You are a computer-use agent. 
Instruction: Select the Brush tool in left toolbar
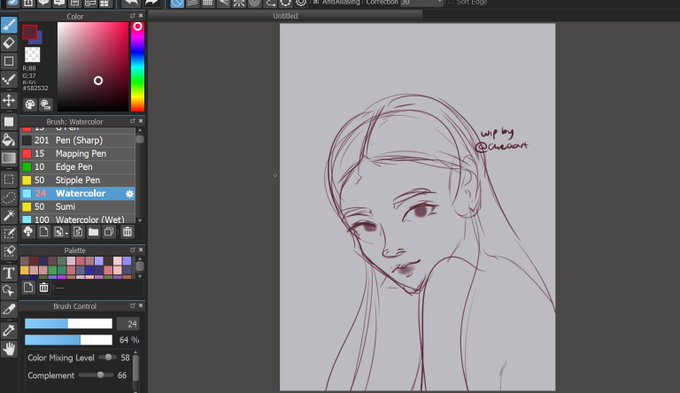point(9,25)
